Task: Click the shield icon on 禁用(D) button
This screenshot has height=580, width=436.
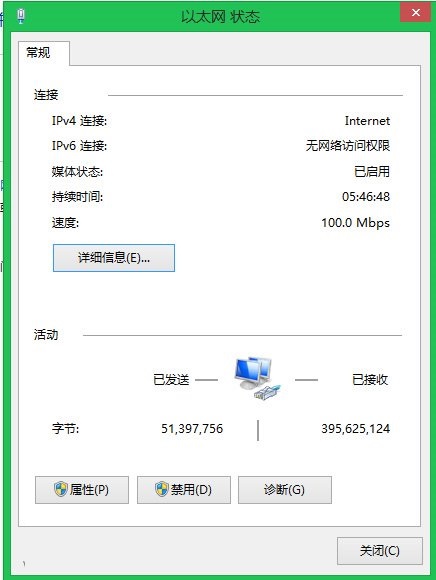Action: [162, 489]
